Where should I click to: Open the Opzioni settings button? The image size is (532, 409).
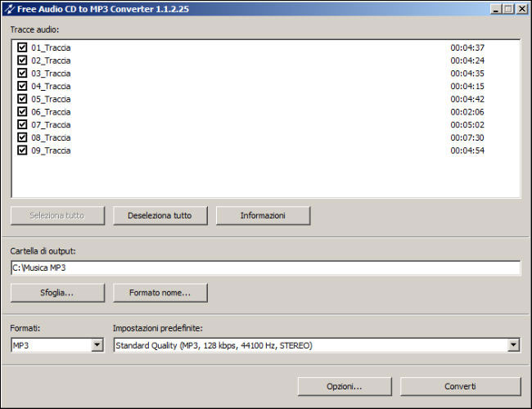point(345,386)
